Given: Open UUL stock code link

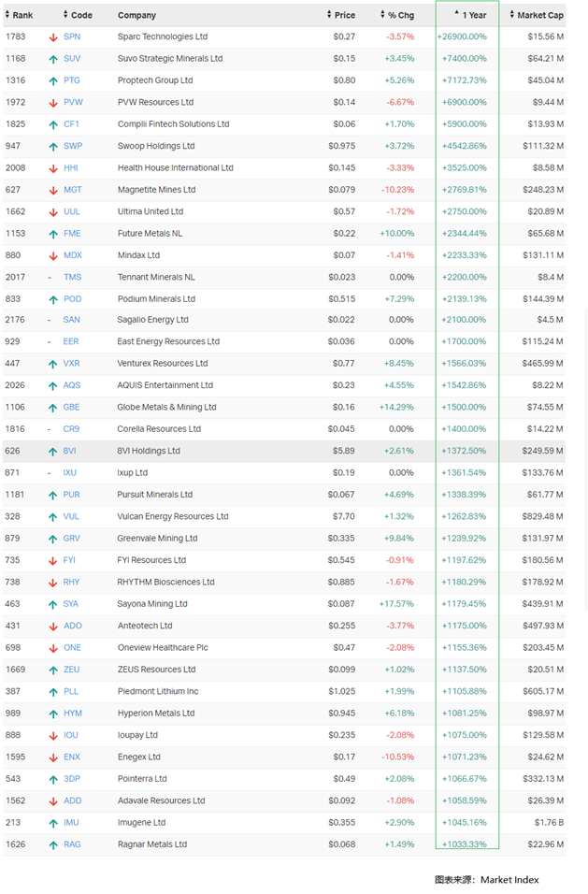Looking at the screenshot, I should point(72,211).
